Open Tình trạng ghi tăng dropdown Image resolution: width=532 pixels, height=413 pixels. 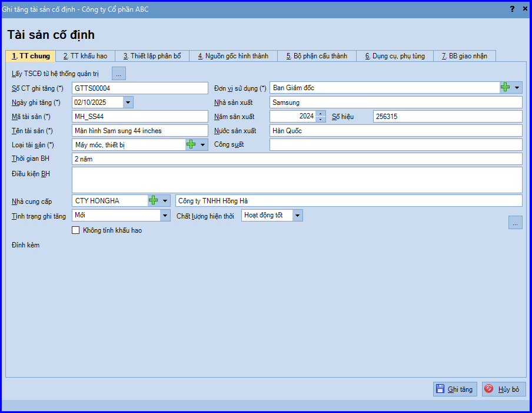165,215
